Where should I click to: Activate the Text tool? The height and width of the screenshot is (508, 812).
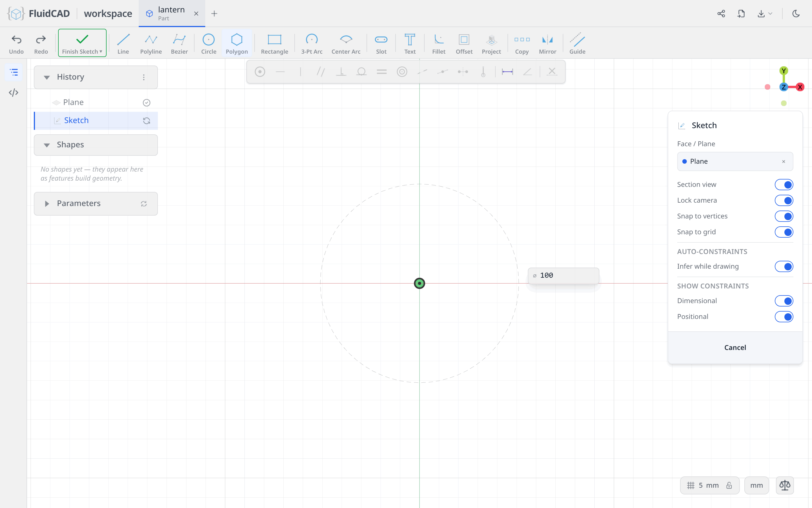click(x=410, y=43)
